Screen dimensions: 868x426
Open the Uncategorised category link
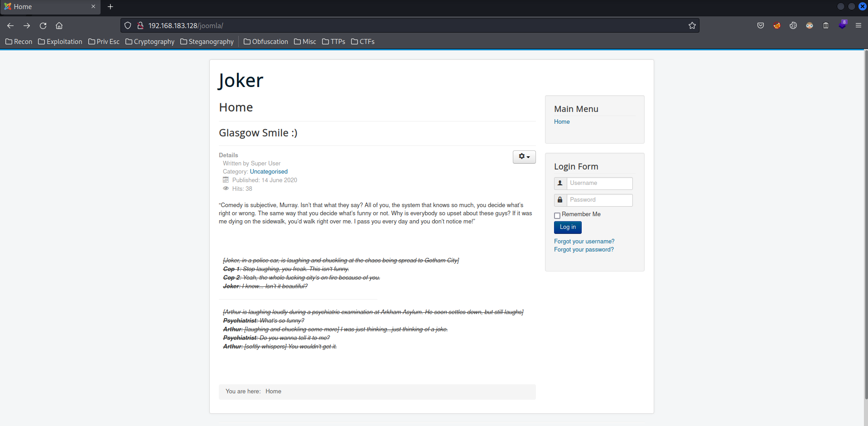click(269, 172)
